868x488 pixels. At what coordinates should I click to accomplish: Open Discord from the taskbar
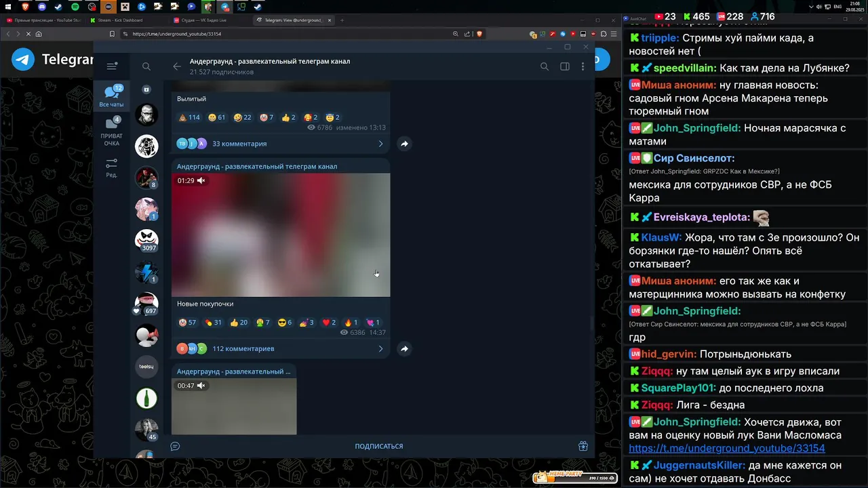42,6
